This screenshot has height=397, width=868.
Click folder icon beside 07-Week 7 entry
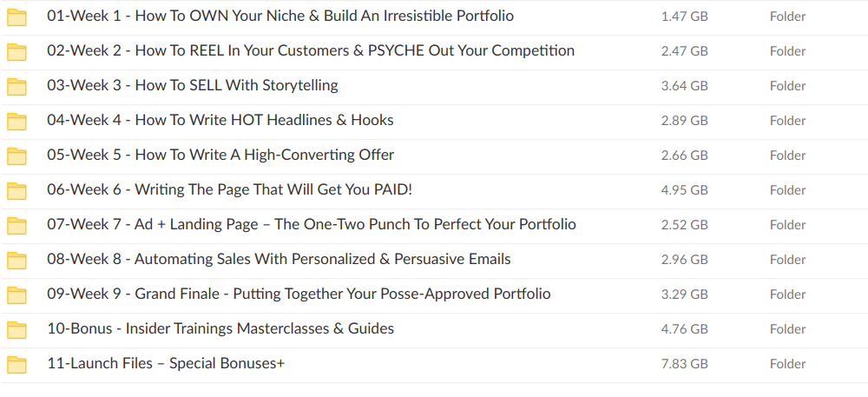(x=16, y=225)
